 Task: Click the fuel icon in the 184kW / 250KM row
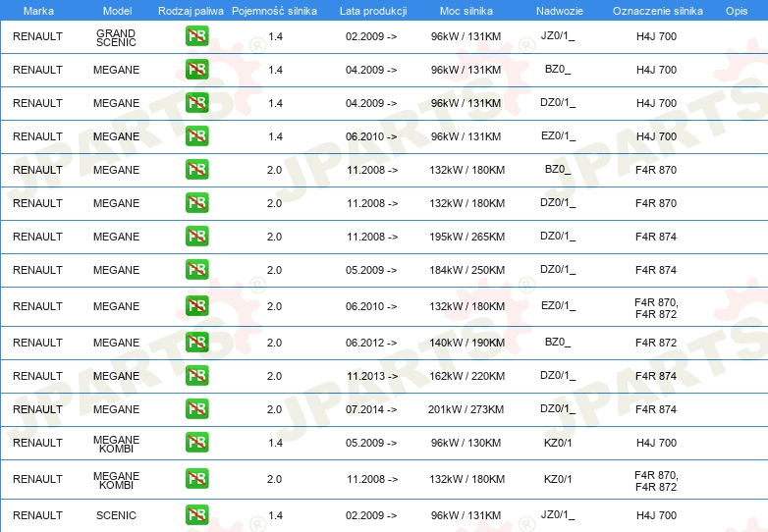[x=196, y=269]
